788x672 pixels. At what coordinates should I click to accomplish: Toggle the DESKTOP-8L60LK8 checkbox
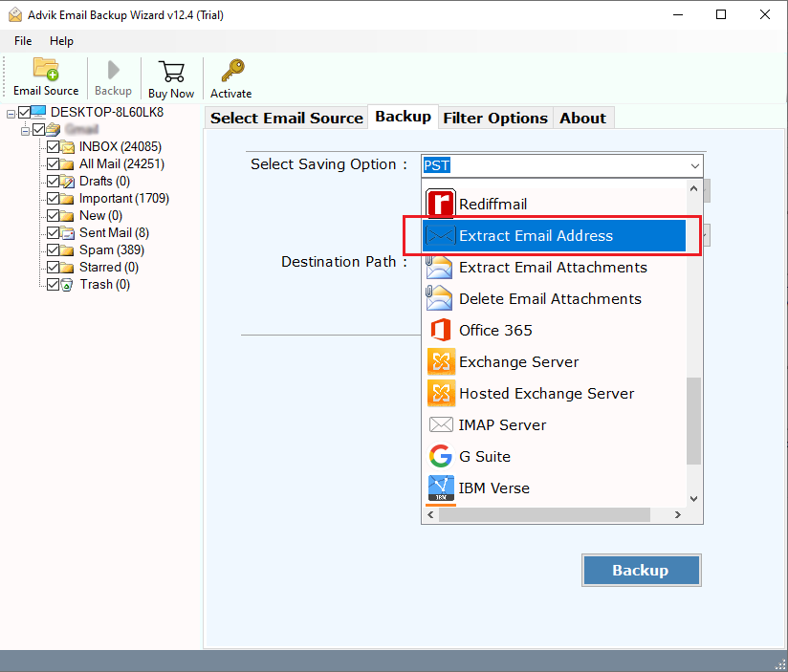pyautogui.click(x=24, y=112)
